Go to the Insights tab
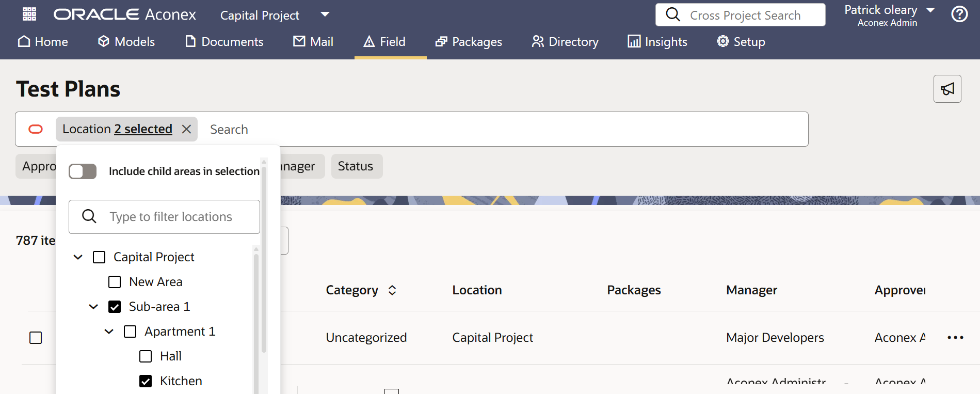 (657, 42)
